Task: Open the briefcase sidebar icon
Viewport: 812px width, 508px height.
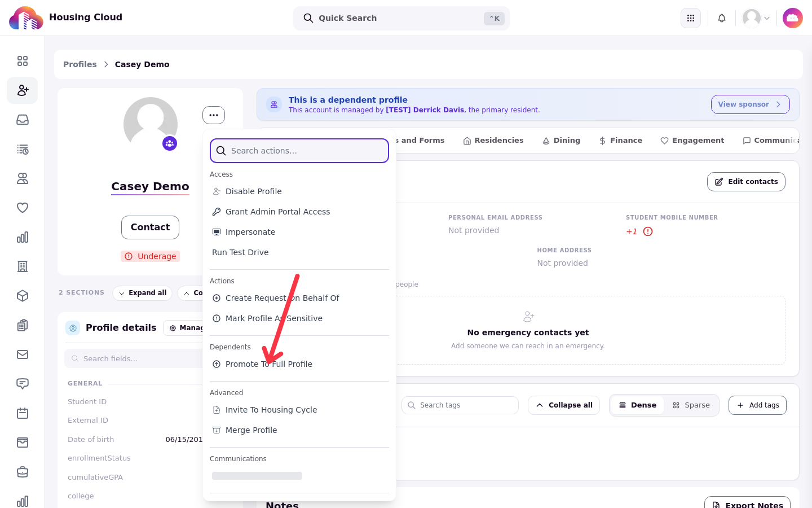Action: 23,472
